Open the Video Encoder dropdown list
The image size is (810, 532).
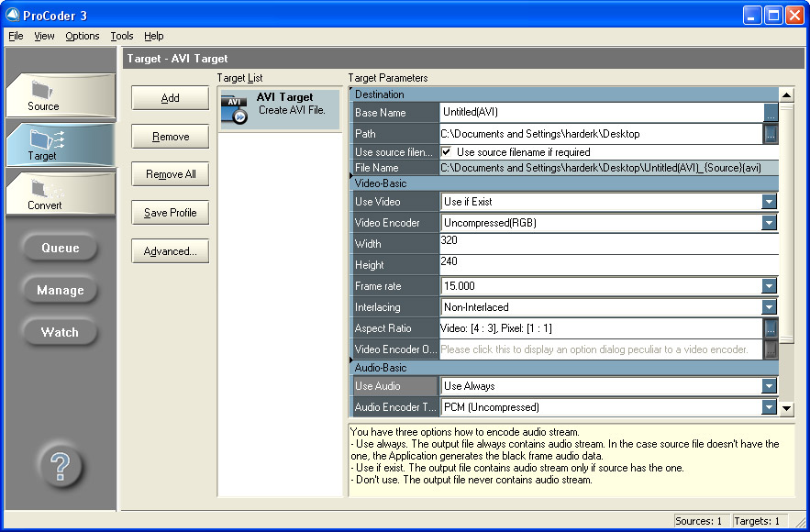pyautogui.click(x=769, y=223)
